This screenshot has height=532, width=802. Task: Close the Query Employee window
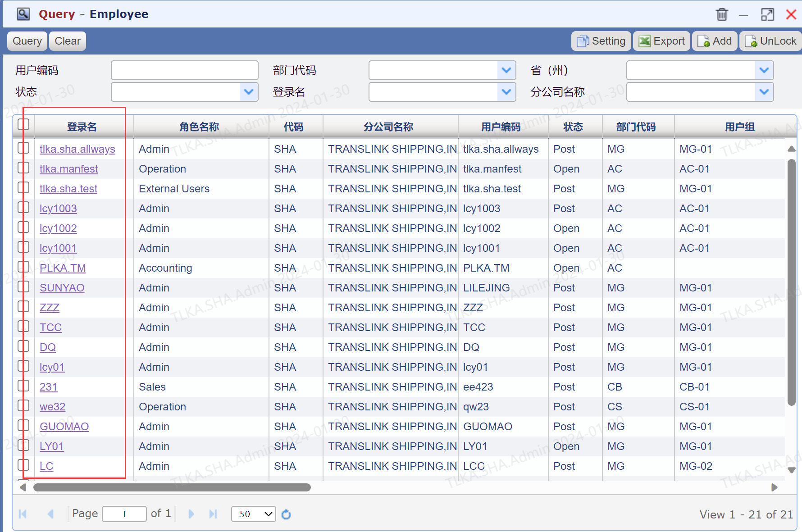tap(791, 14)
